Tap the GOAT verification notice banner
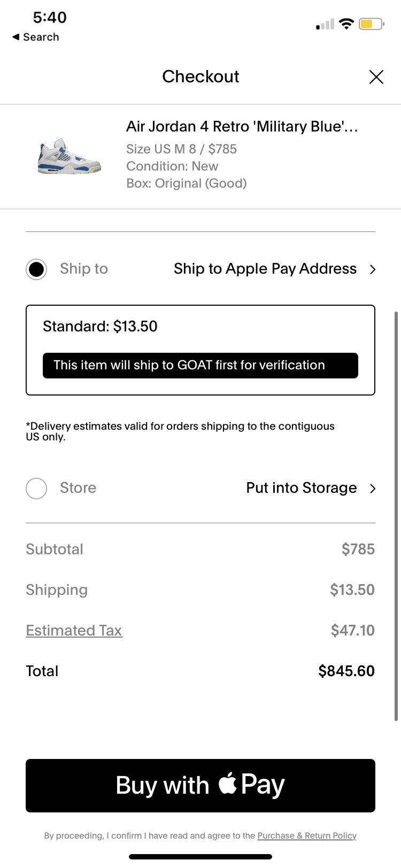This screenshot has width=401, height=868. tap(200, 366)
